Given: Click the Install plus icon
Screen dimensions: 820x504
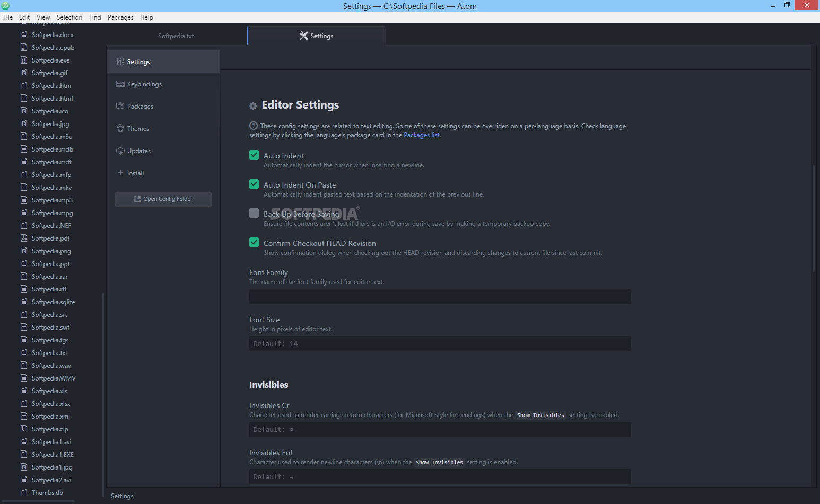Looking at the screenshot, I should click(x=120, y=173).
